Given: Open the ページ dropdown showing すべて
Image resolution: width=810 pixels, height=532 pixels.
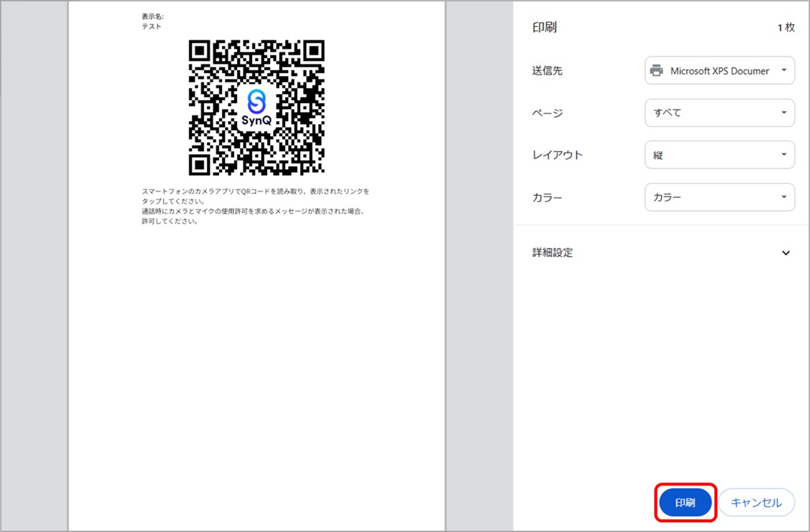Looking at the screenshot, I should tap(719, 113).
